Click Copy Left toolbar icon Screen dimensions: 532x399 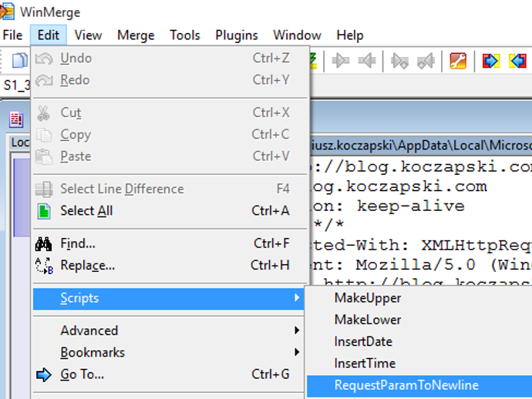pos(368,61)
